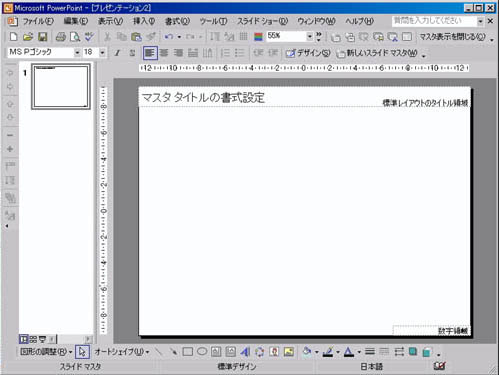Screen dimensions: 499x375
Task: Select slide master thumbnail 1
Action: coord(61,86)
